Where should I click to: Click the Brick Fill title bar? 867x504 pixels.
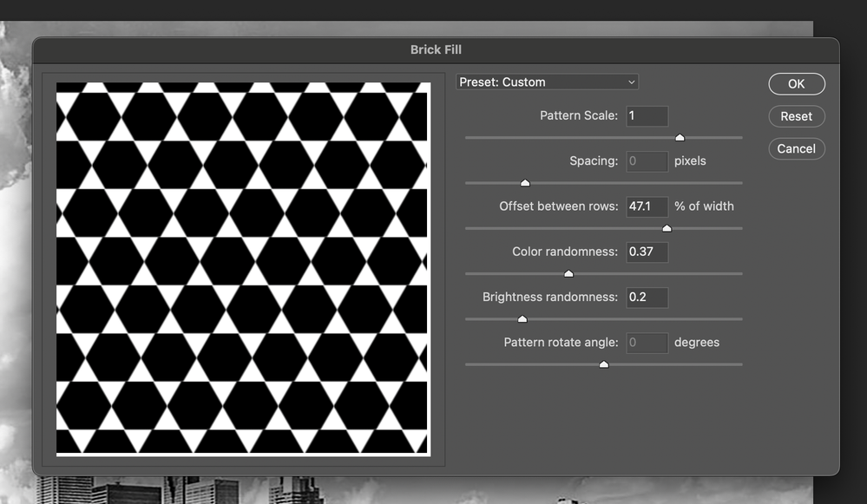436,49
